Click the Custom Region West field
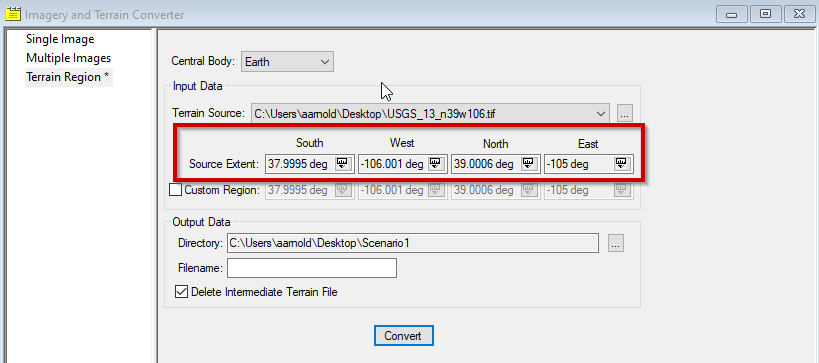The height and width of the screenshot is (363, 819). [403, 190]
